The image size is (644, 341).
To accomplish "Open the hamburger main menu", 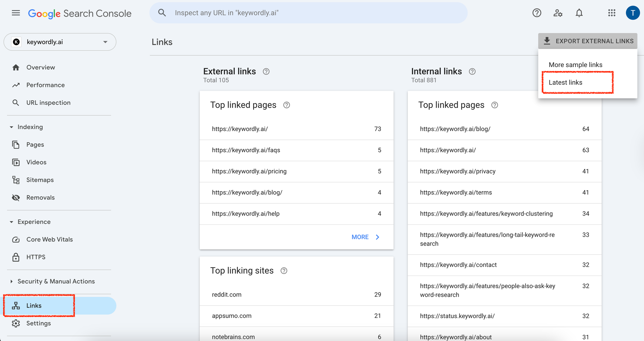I will tap(16, 13).
